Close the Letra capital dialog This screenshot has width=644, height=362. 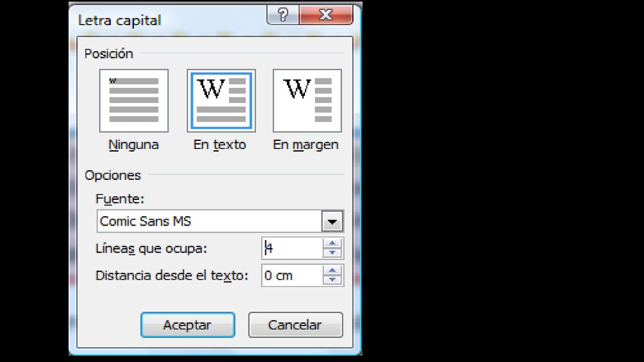point(326,15)
